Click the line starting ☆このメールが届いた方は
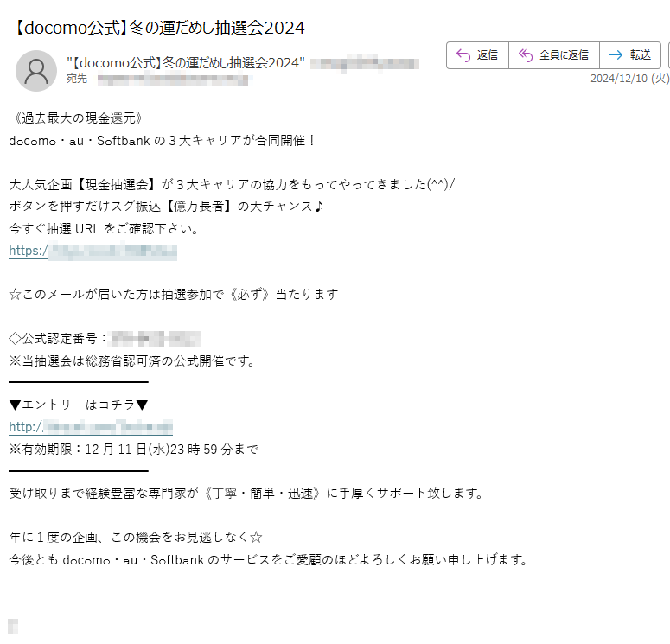 point(174,295)
